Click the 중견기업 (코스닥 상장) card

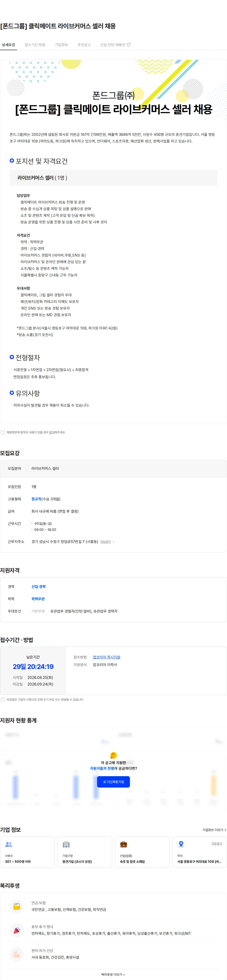[85, 852]
